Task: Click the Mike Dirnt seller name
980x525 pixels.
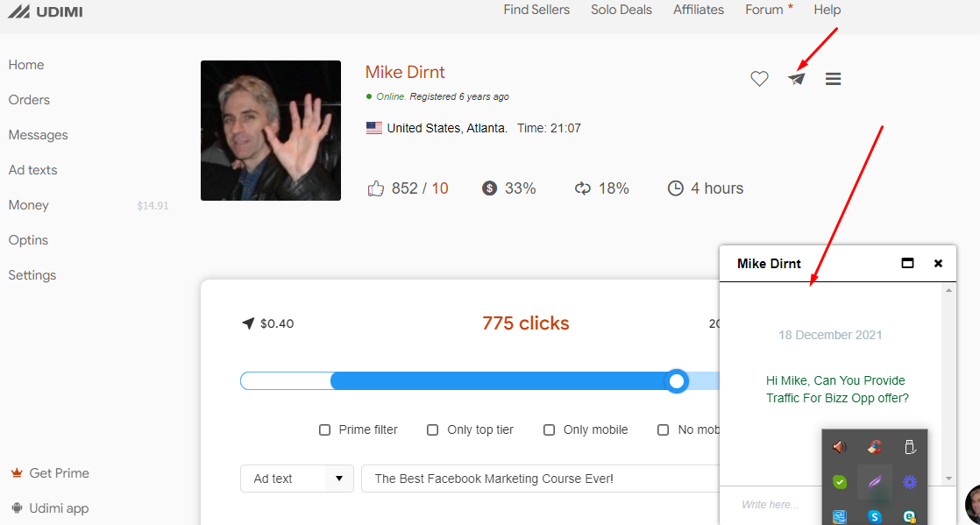Action: pyautogui.click(x=405, y=72)
